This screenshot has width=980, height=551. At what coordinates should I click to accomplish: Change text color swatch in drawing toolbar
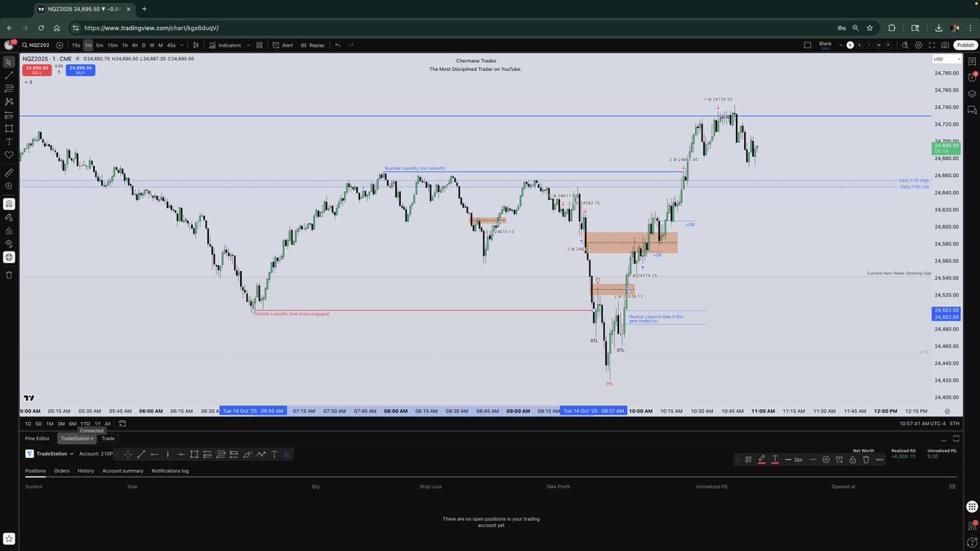point(775,460)
